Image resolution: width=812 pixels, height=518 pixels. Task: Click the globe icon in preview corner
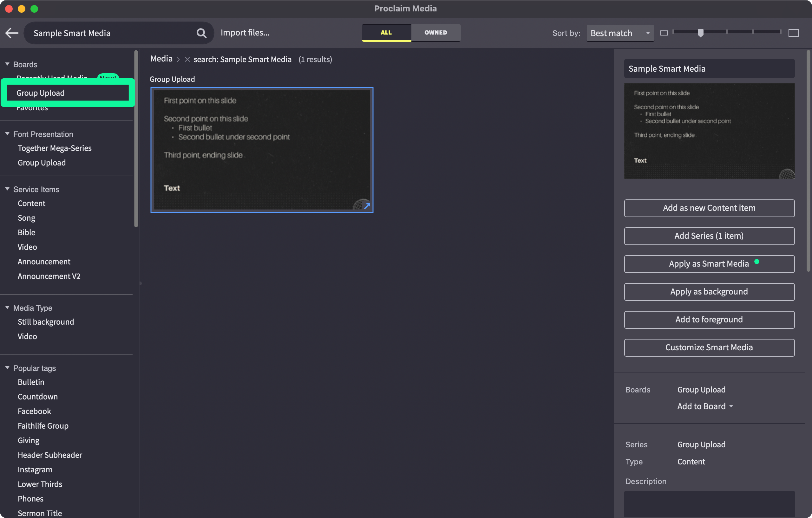pos(787,174)
